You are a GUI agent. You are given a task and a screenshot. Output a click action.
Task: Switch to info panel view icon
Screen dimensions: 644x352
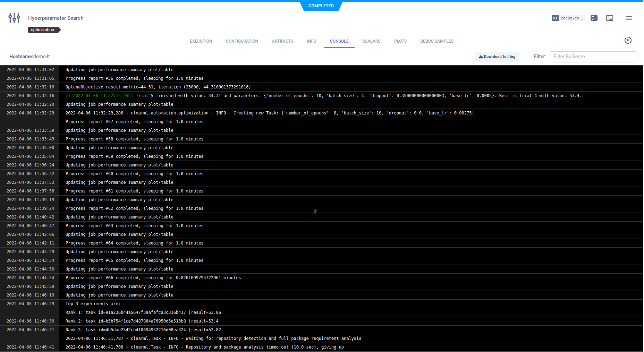click(x=610, y=18)
